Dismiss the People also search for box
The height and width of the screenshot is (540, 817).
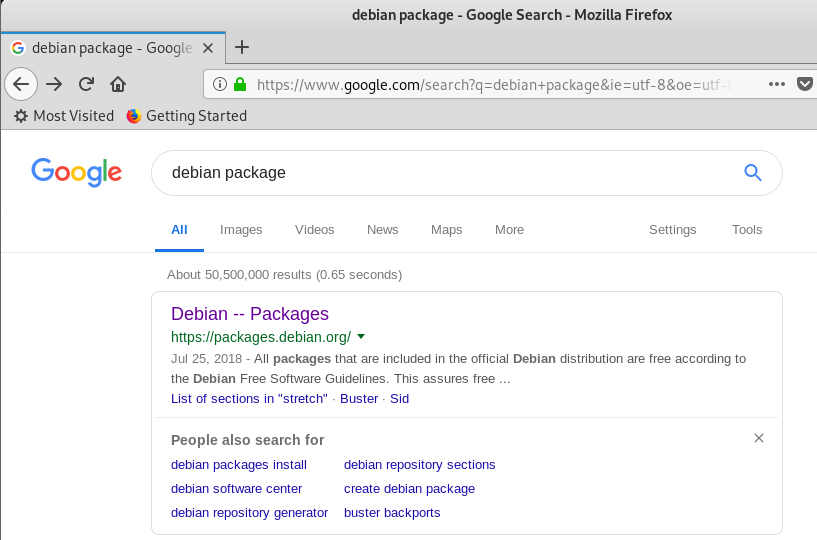click(759, 438)
